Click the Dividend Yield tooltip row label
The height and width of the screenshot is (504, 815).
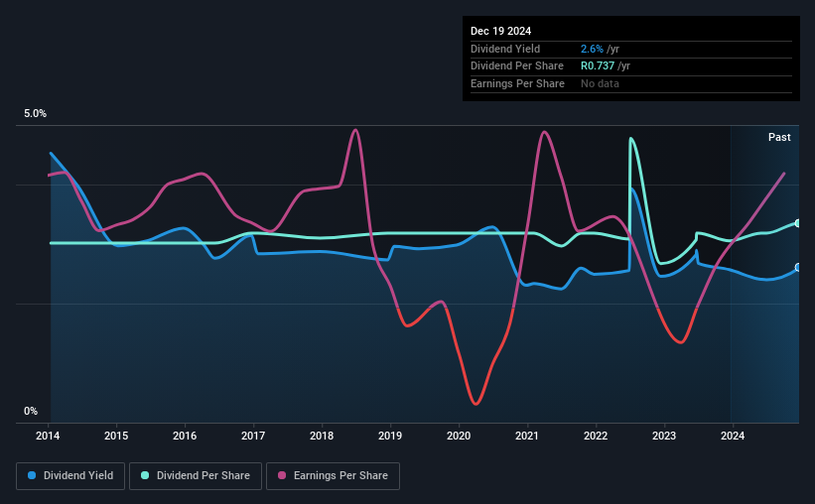(x=505, y=49)
